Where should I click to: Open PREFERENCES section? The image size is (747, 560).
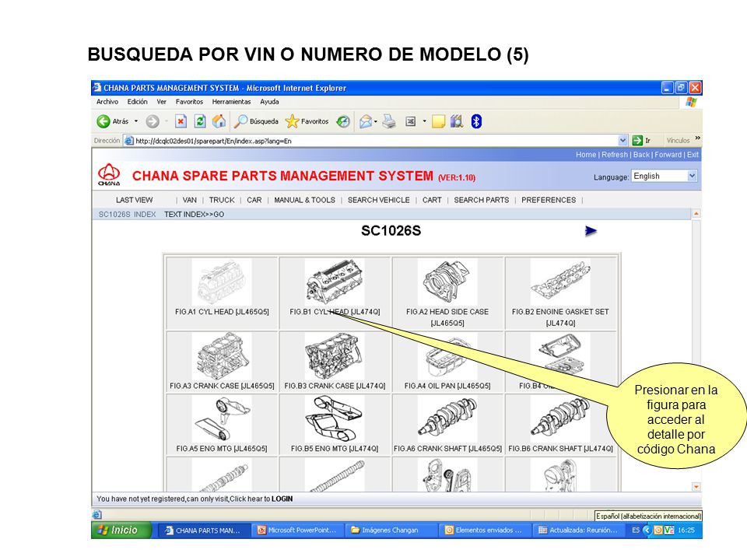tap(549, 200)
